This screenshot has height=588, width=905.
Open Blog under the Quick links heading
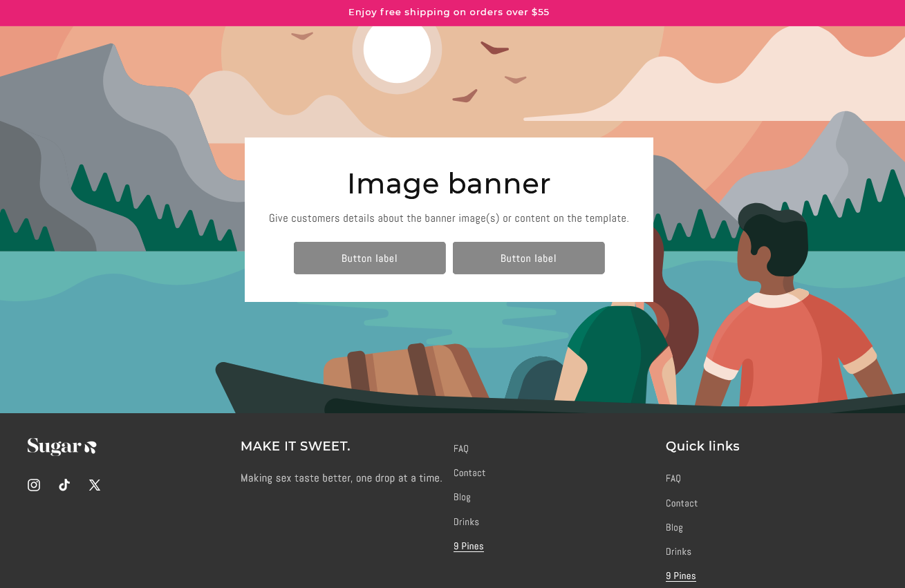tap(674, 527)
